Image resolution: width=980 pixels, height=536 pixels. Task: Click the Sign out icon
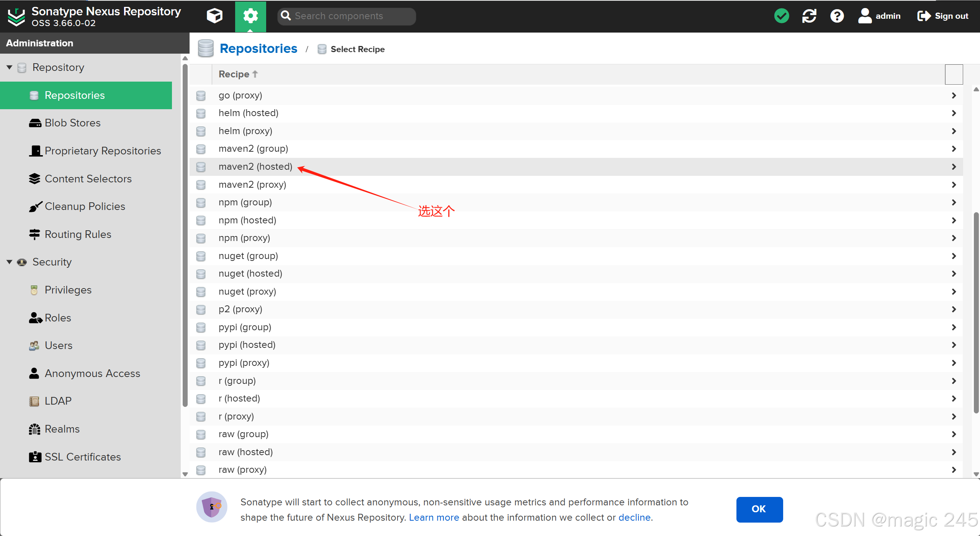924,16
